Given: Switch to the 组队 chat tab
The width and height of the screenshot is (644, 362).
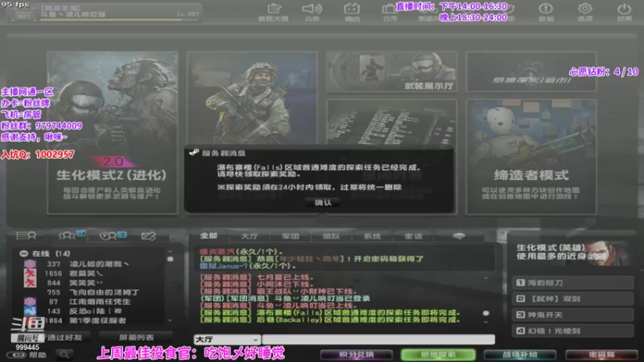Looking at the screenshot, I should [x=331, y=237].
